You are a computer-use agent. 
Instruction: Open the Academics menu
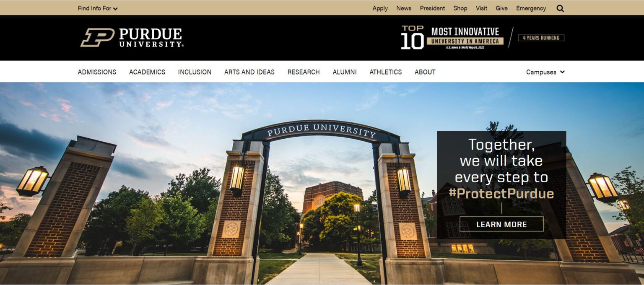pyautogui.click(x=147, y=72)
